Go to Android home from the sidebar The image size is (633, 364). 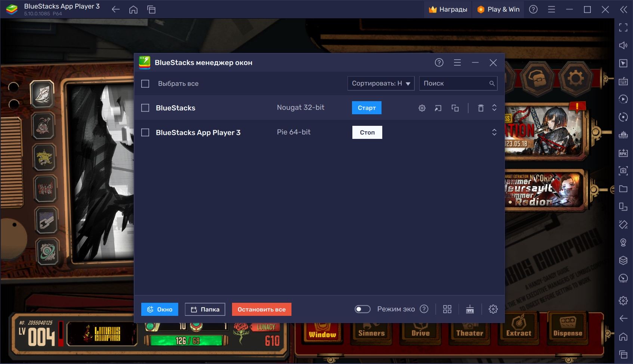(623, 336)
